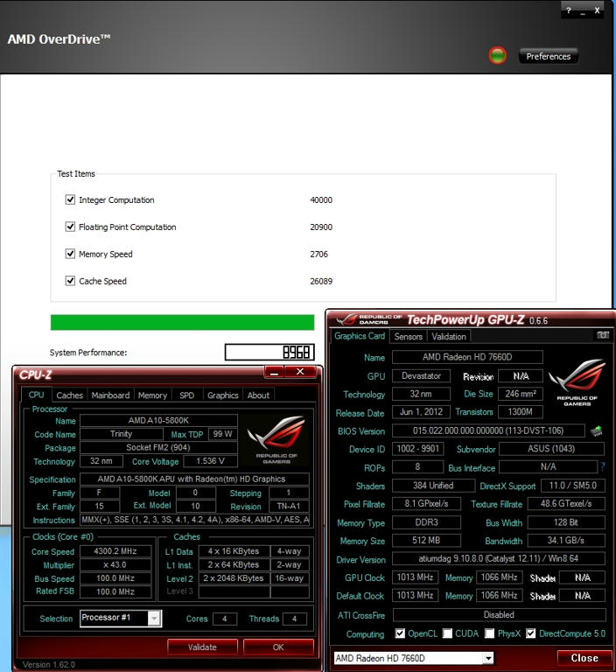Click the OK button in CPU-Z

point(278,647)
